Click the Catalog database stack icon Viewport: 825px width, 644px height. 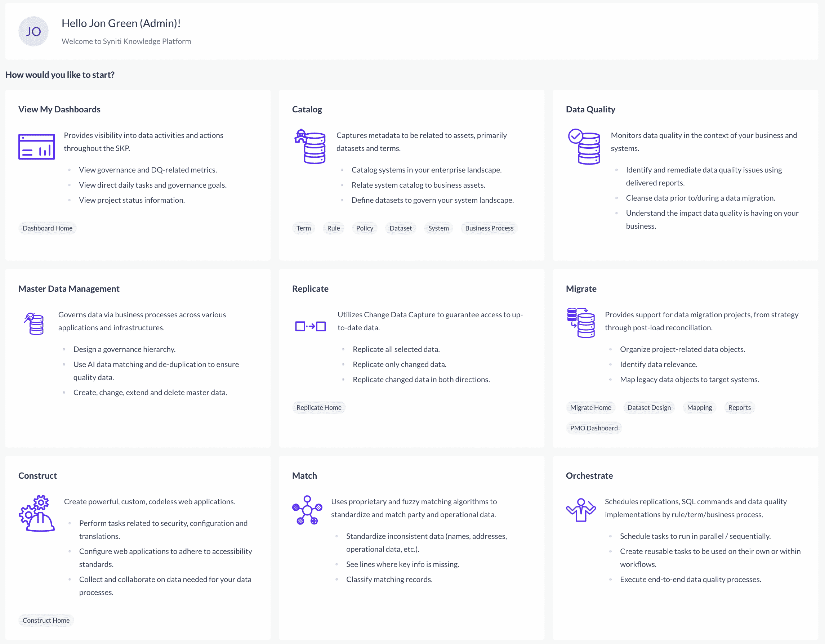tap(311, 146)
